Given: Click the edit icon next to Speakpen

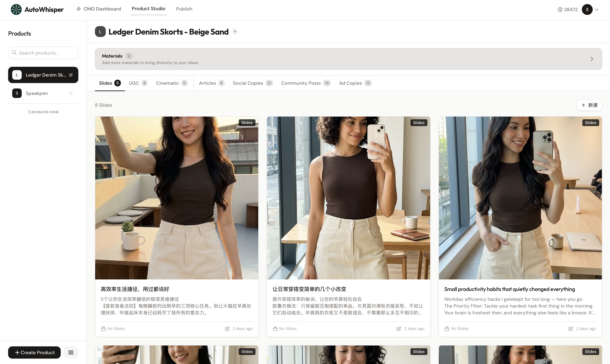Looking at the screenshot, I should (71, 93).
